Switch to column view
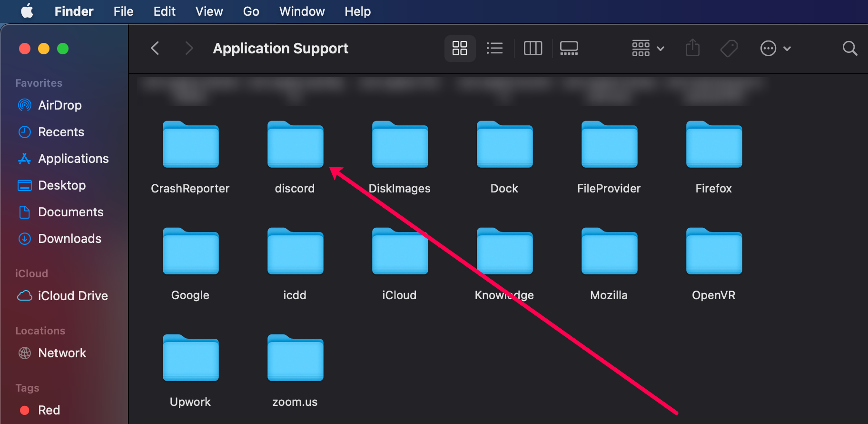 tap(533, 48)
